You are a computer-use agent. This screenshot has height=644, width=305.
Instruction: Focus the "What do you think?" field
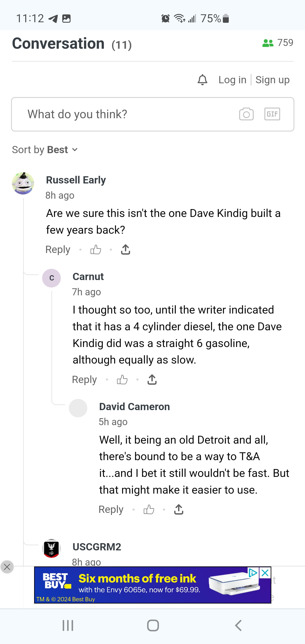tap(125, 114)
